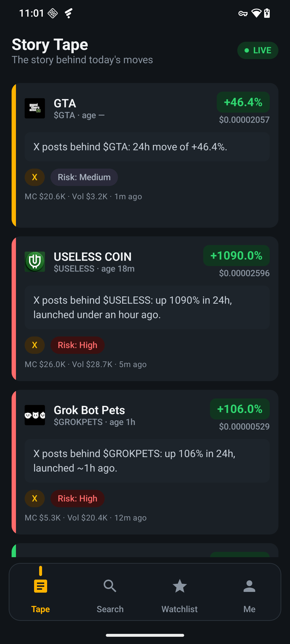Tap the Grok Bot Pets token icon
The height and width of the screenshot is (644, 290).
35,415
